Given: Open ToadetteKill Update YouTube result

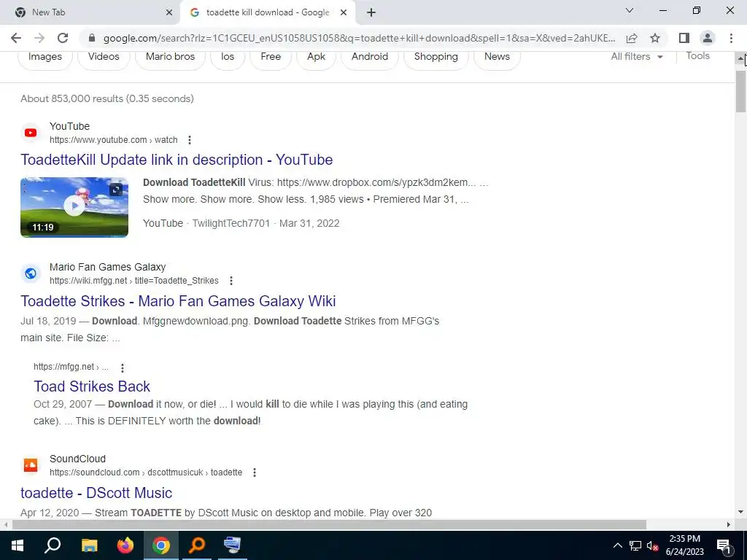Looking at the screenshot, I should coord(177,160).
